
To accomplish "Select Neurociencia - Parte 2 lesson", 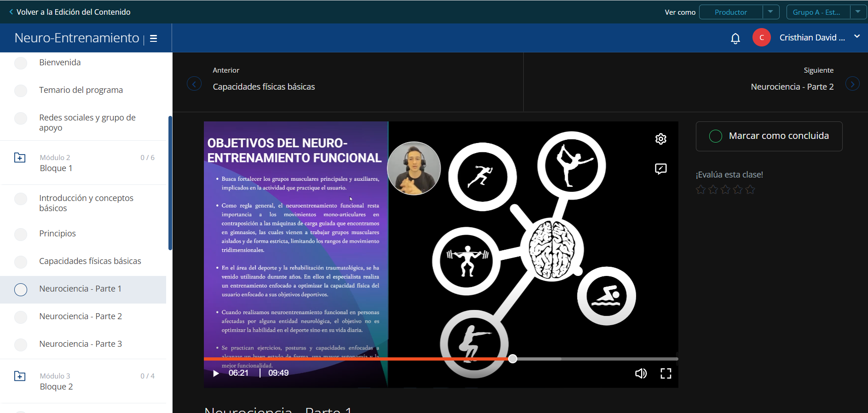I will (x=81, y=316).
